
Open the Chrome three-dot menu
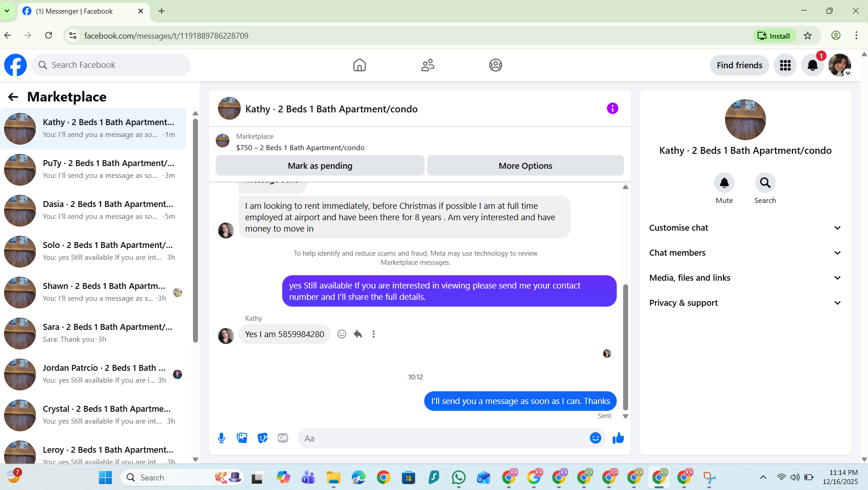(856, 35)
